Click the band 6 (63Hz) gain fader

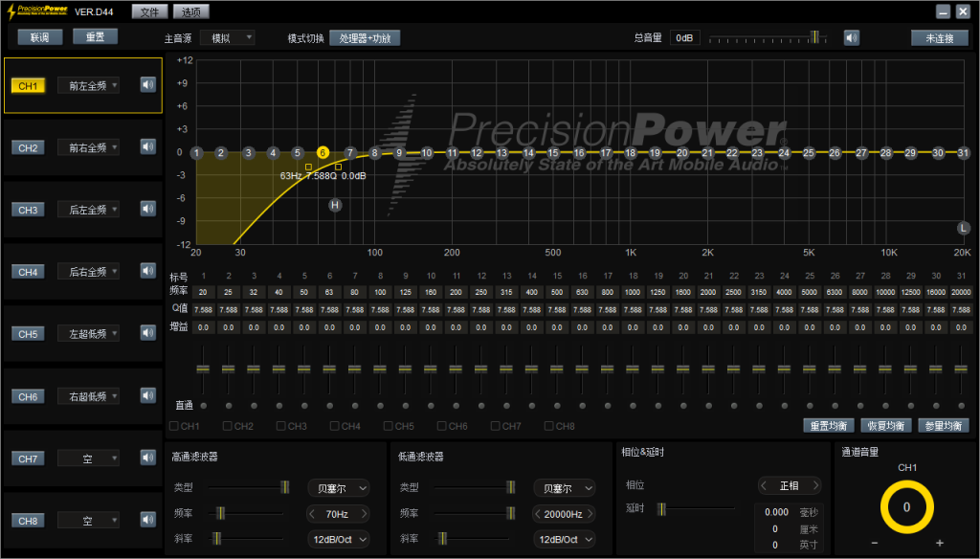pyautogui.click(x=329, y=369)
